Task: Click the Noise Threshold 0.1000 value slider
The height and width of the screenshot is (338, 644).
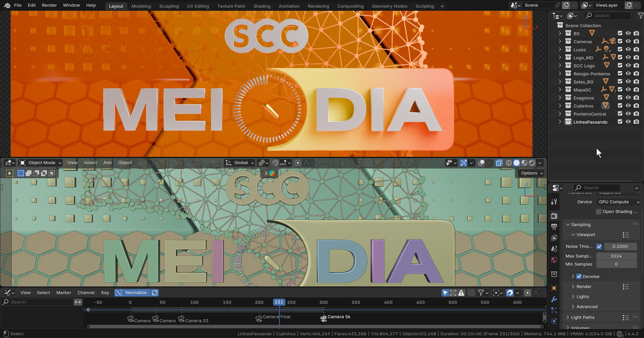Action: point(621,247)
